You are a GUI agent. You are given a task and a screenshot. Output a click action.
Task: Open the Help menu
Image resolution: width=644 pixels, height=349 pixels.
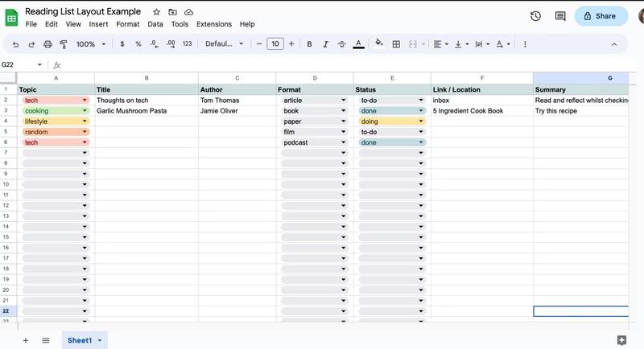[x=247, y=24]
